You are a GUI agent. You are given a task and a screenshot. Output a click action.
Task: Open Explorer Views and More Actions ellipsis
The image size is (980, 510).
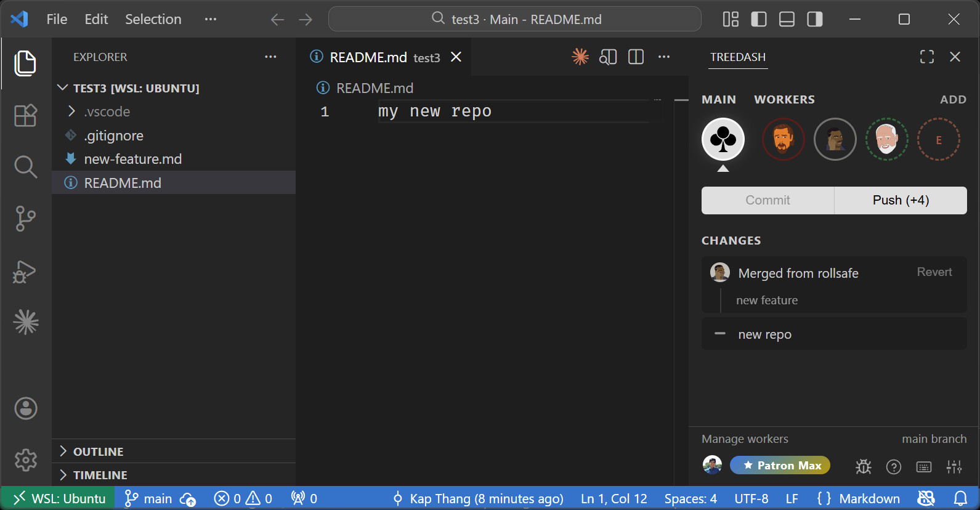pos(270,57)
